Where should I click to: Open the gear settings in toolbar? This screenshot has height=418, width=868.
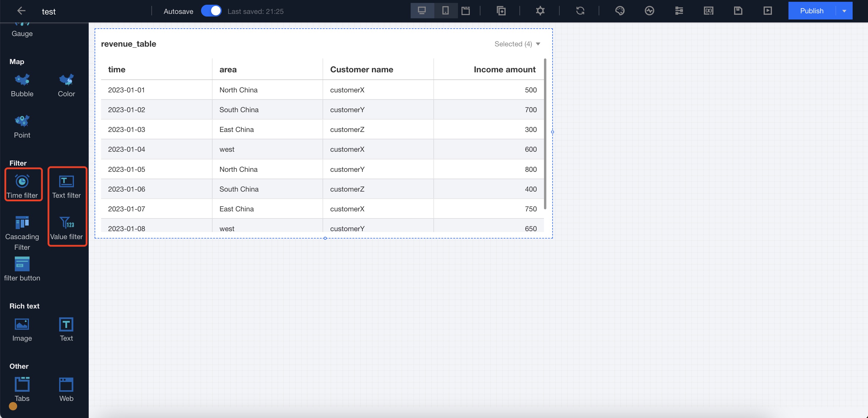[540, 11]
